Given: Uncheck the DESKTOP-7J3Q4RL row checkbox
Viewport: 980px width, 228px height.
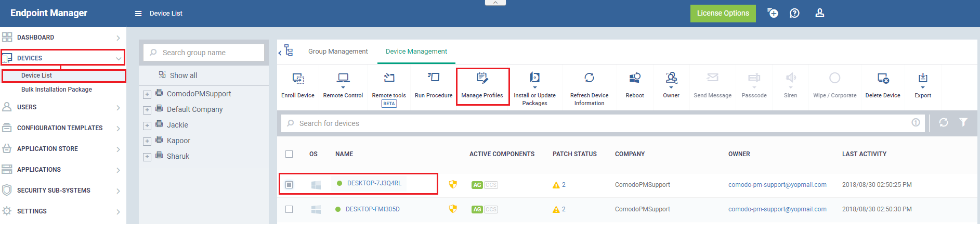Looking at the screenshot, I should click(289, 185).
